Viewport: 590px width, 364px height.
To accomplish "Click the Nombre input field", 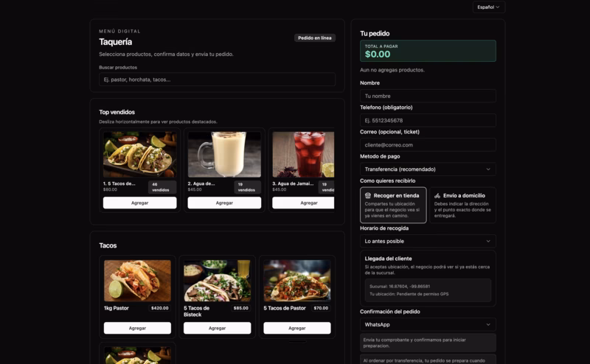I will pos(428,96).
